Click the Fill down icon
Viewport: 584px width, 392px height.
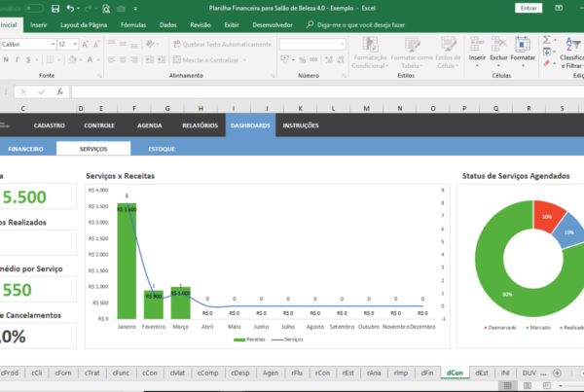[x=546, y=52]
